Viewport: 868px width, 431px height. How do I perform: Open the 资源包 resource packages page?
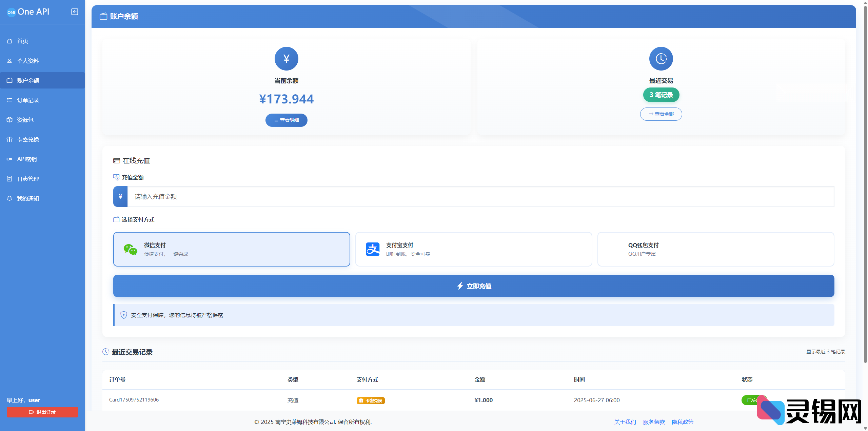pyautogui.click(x=25, y=119)
